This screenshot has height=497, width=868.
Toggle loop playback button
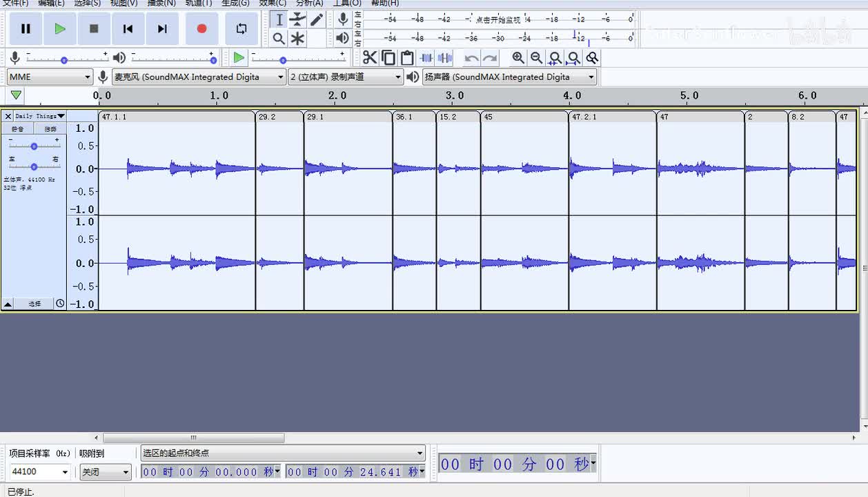(241, 28)
